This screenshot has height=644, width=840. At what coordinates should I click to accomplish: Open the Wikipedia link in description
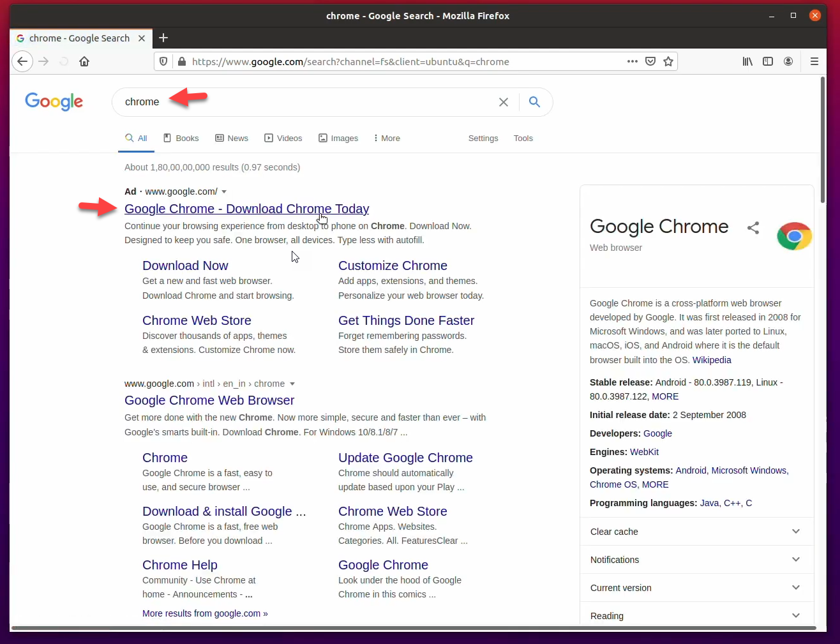[712, 360]
